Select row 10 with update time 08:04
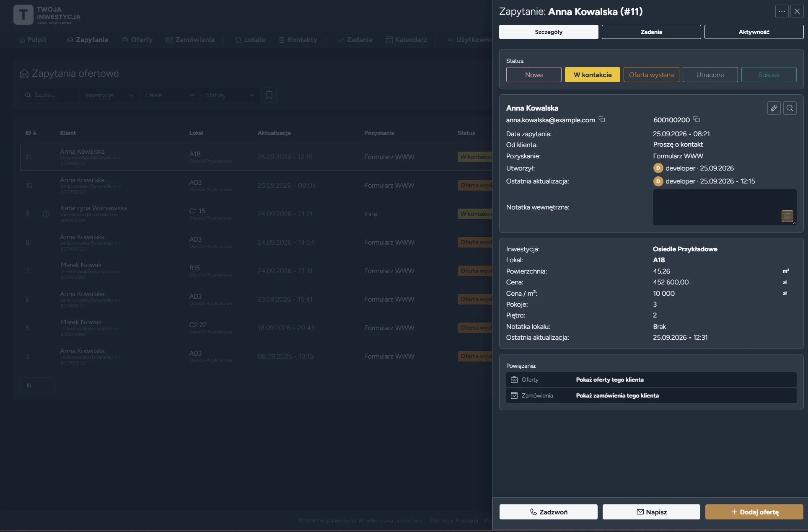This screenshot has height=532, width=808. point(256,186)
